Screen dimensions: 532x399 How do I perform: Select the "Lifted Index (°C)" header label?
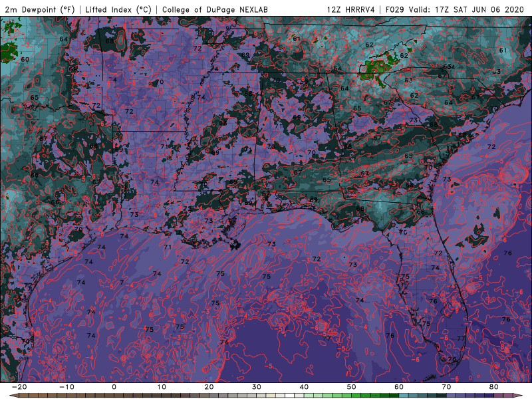click(x=118, y=9)
